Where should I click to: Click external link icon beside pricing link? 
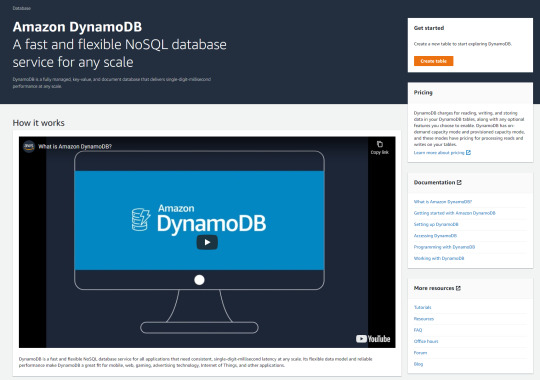tap(468, 153)
